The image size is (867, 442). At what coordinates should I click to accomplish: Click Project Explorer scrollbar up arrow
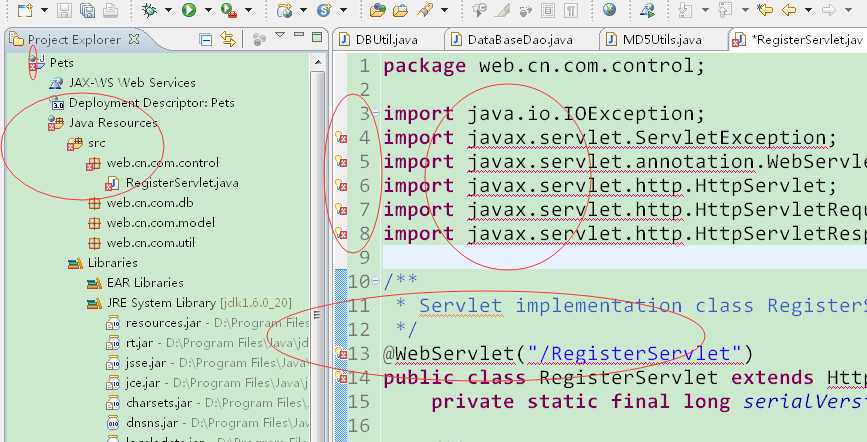pyautogui.click(x=317, y=61)
